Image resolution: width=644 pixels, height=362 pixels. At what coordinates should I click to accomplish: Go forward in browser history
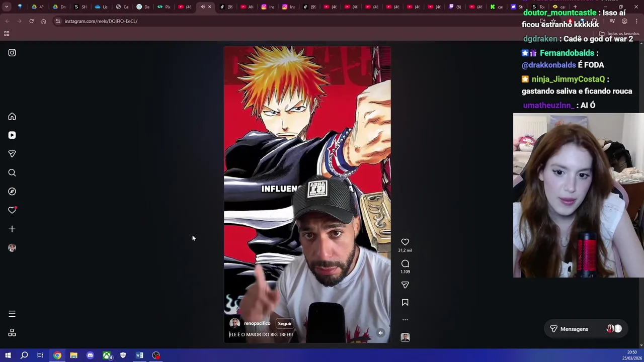(19, 21)
